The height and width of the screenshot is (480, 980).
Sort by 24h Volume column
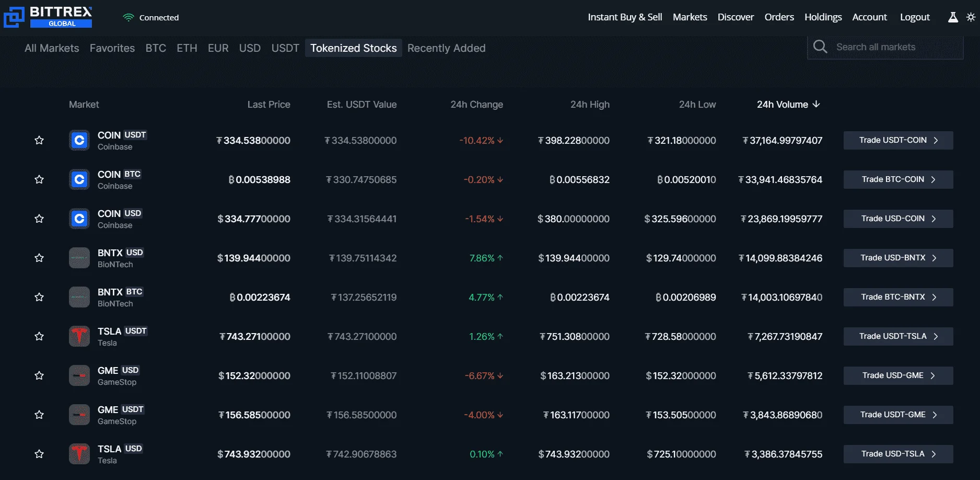pyautogui.click(x=788, y=105)
